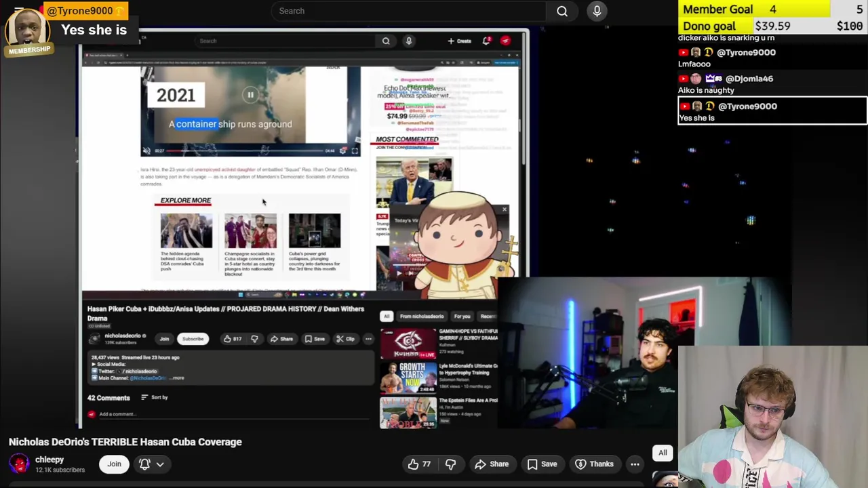Screen dimensions: 868x488
Task: Click the outer YouTube search magnifier icon
Action: (x=562, y=11)
